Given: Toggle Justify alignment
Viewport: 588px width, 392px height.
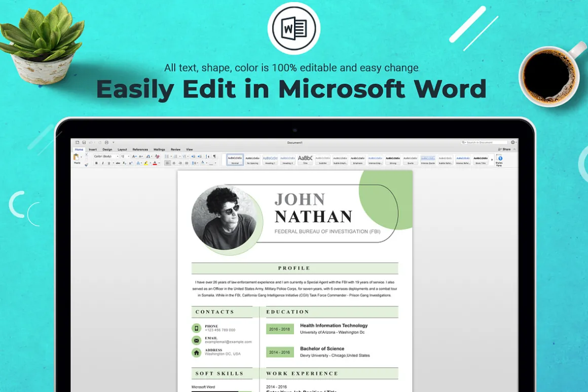Looking at the screenshot, I should (187, 163).
